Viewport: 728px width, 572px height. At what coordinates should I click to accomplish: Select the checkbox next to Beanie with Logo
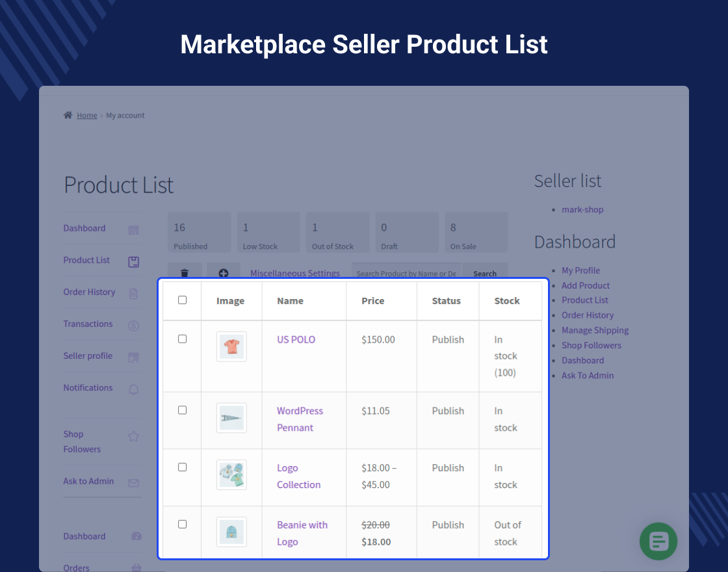tap(182, 524)
